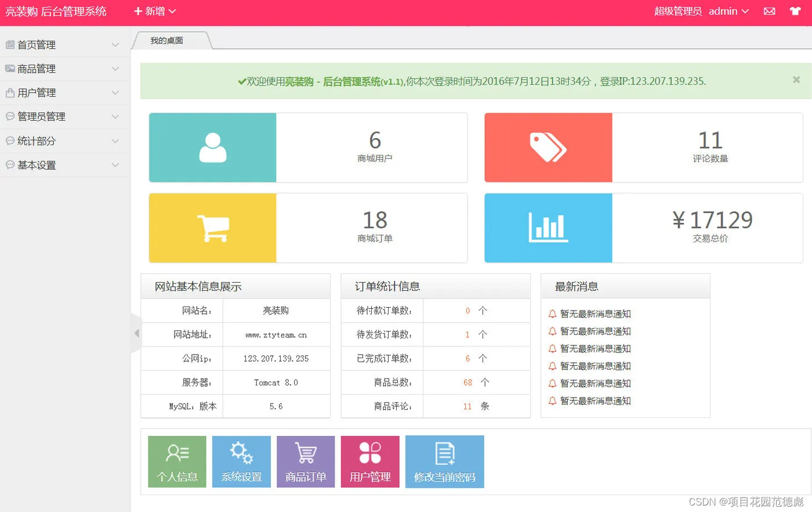Open the 修改当前密码 shortcut tile
This screenshot has width=812, height=512.
pos(444,461)
